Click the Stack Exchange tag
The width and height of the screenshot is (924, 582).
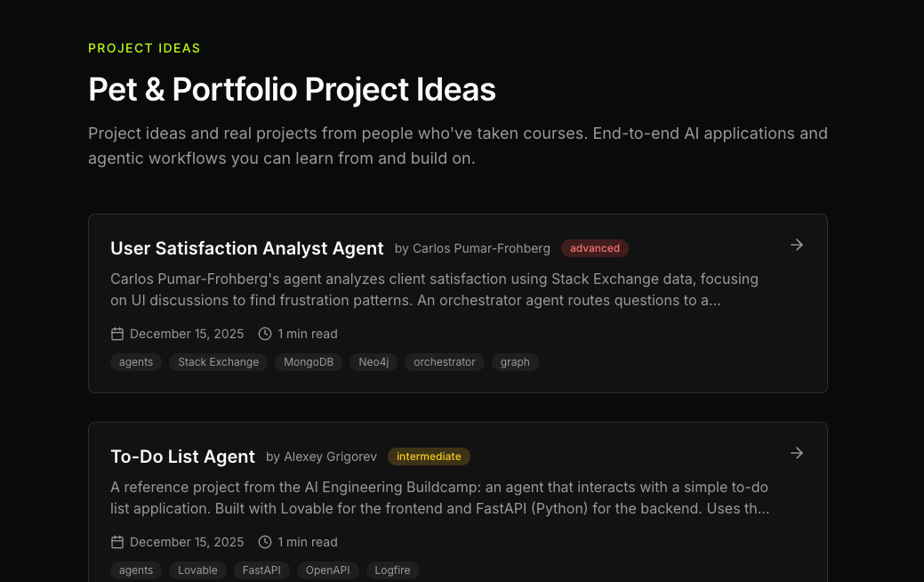[218, 362]
